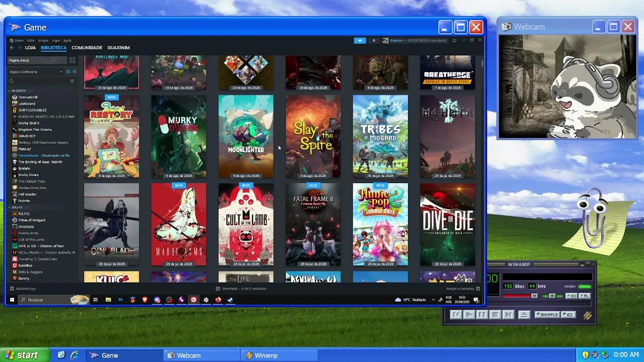644x362 pixels.
Task: Open the Dive or Die game cover
Action: pos(447,224)
